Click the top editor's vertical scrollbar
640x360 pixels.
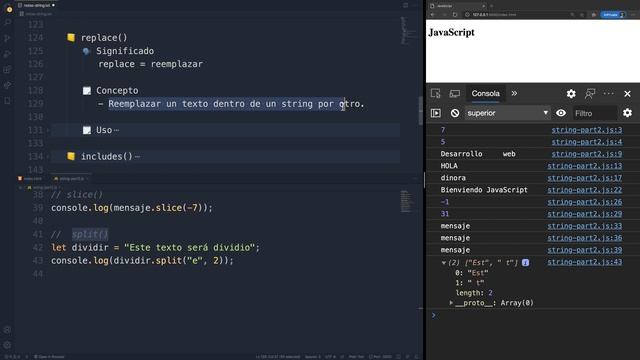421,110
